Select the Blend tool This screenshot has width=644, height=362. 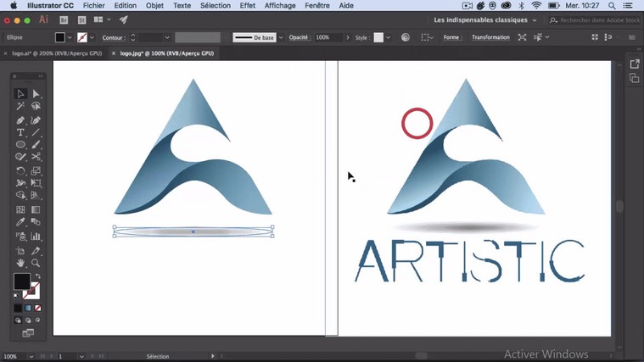point(36,222)
